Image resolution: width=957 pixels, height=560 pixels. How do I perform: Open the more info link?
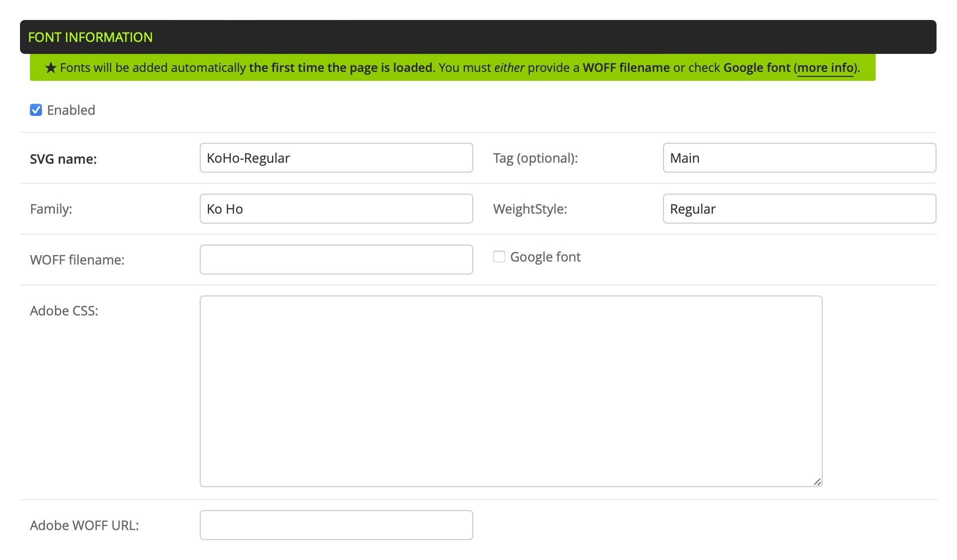click(x=825, y=67)
